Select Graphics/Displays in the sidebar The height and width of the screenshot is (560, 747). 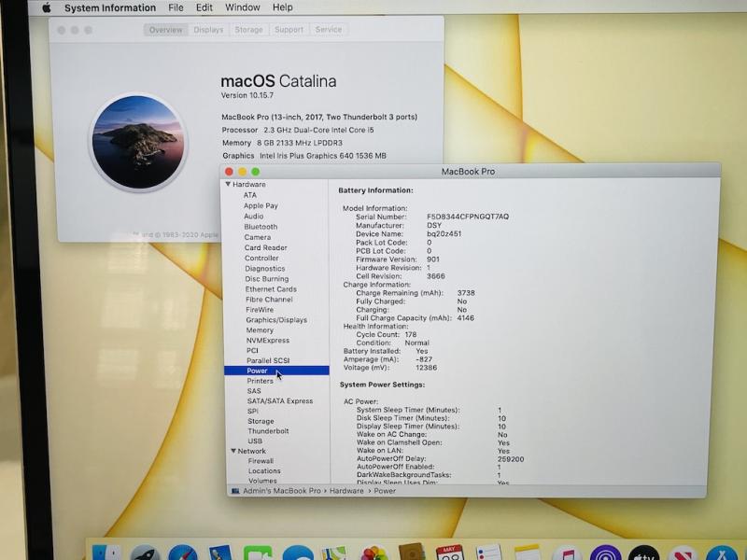click(276, 320)
